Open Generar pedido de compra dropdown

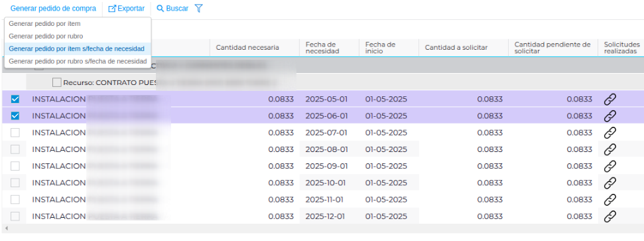tap(54, 8)
